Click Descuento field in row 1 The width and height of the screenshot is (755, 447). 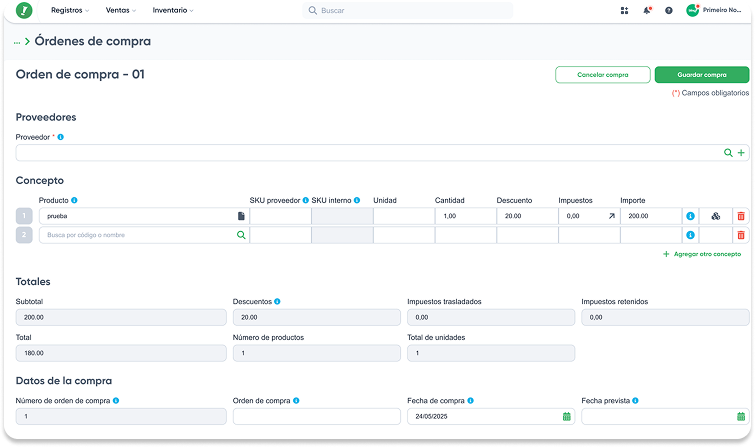pyautogui.click(x=527, y=216)
